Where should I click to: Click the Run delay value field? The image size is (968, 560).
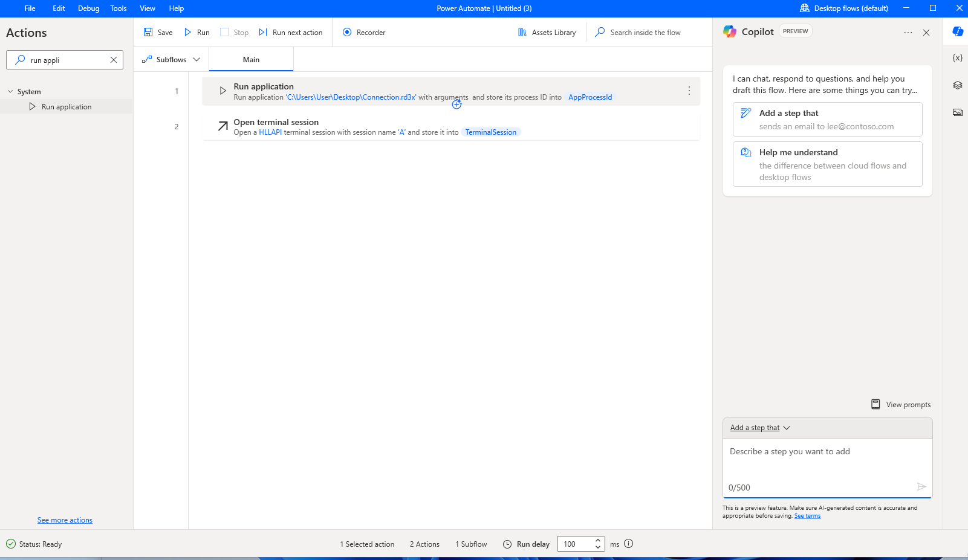[574, 544]
